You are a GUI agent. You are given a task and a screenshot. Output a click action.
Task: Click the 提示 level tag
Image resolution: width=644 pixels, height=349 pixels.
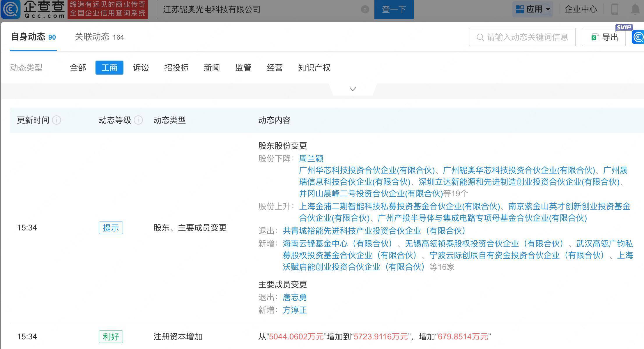click(111, 228)
